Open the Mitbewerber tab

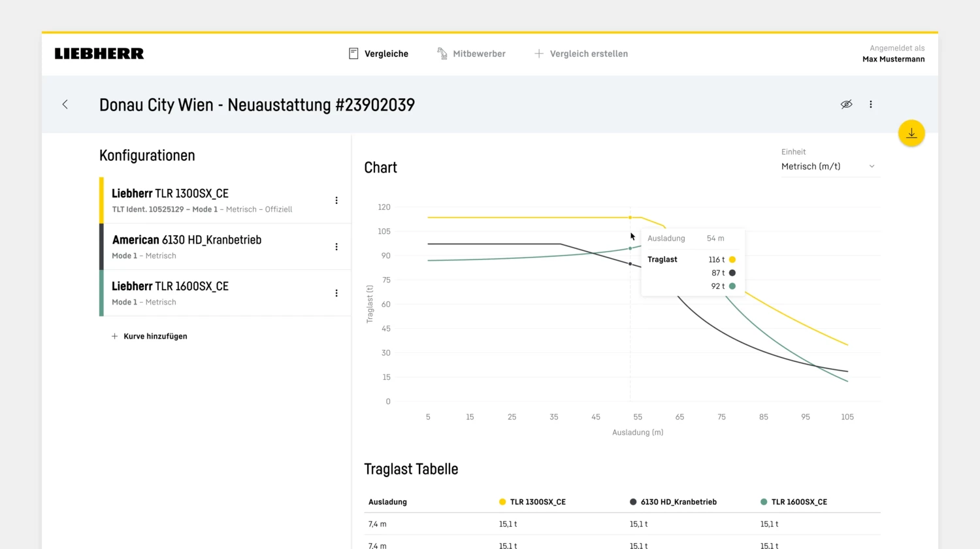471,54
